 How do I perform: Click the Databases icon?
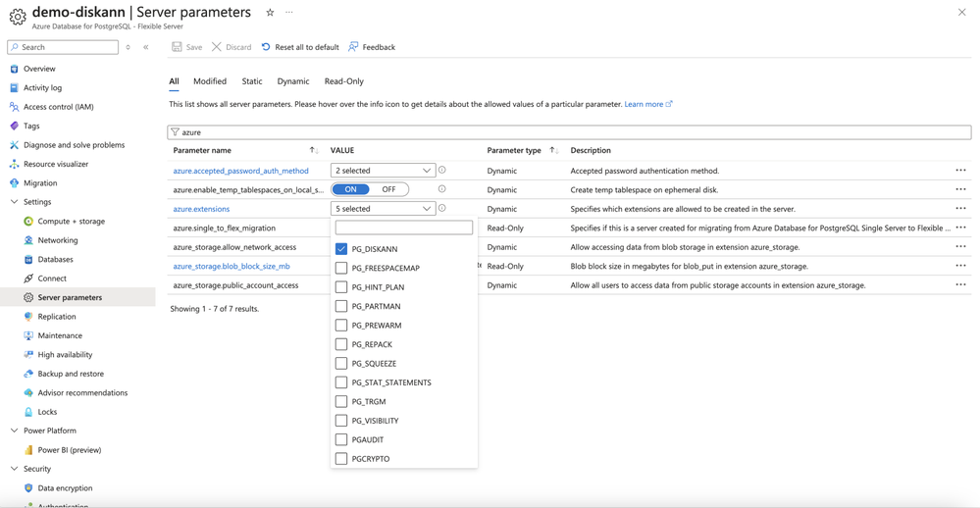click(x=28, y=259)
